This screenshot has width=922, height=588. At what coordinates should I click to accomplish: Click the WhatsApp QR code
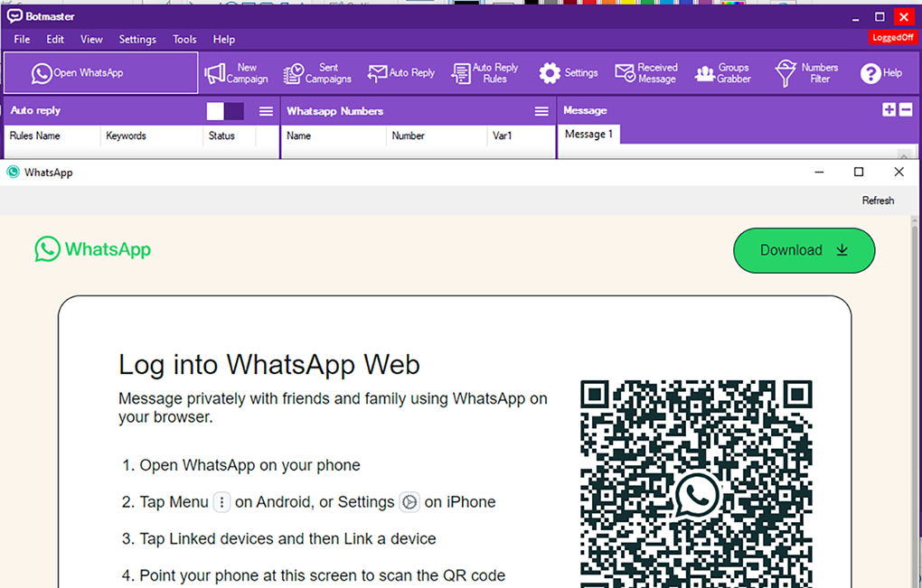696,483
